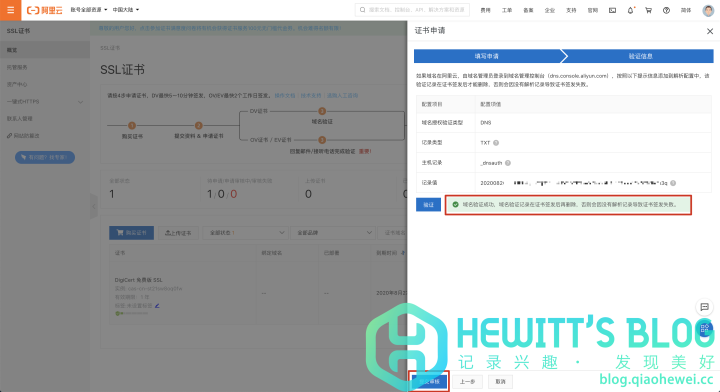Viewport: 720px width, 392px height.
Task: Focus the top search field
Action: pyautogui.click(x=412, y=10)
